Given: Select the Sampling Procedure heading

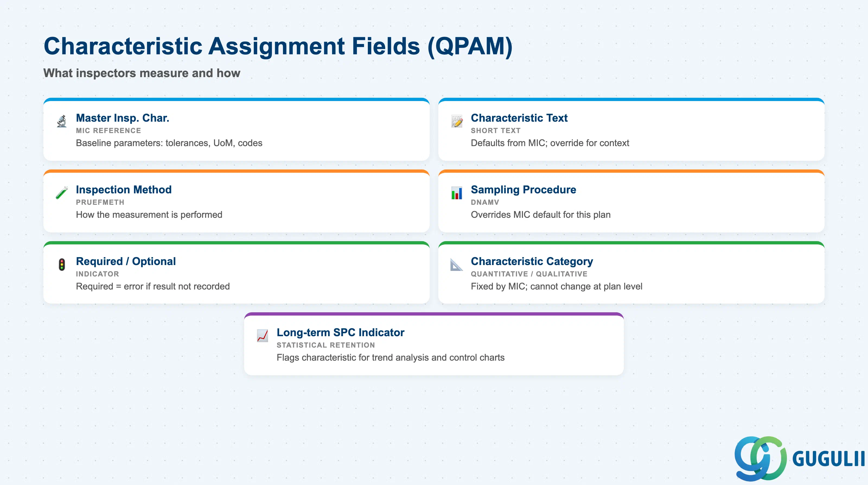Looking at the screenshot, I should (x=523, y=190).
